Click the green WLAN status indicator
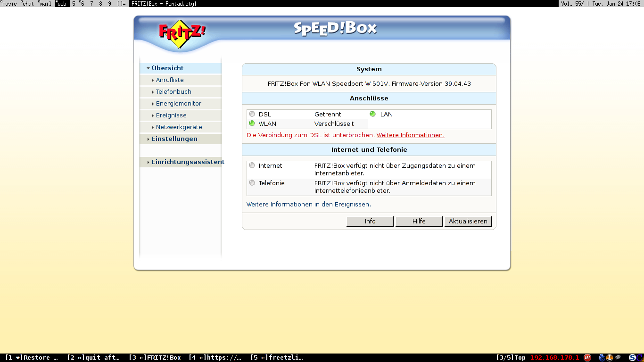 (252, 123)
